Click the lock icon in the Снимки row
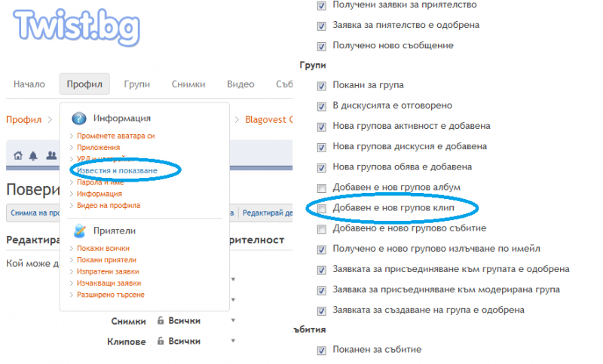This screenshot has width=603, height=364. (161, 321)
